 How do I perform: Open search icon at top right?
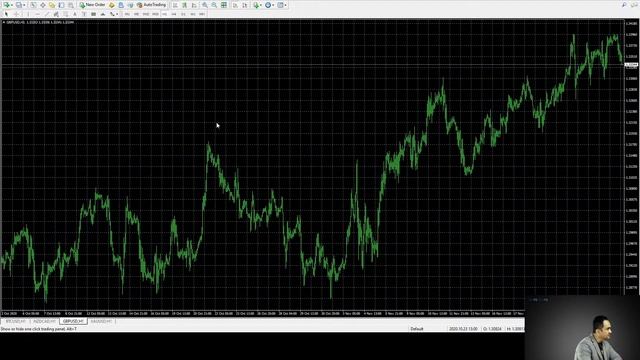click(x=624, y=5)
